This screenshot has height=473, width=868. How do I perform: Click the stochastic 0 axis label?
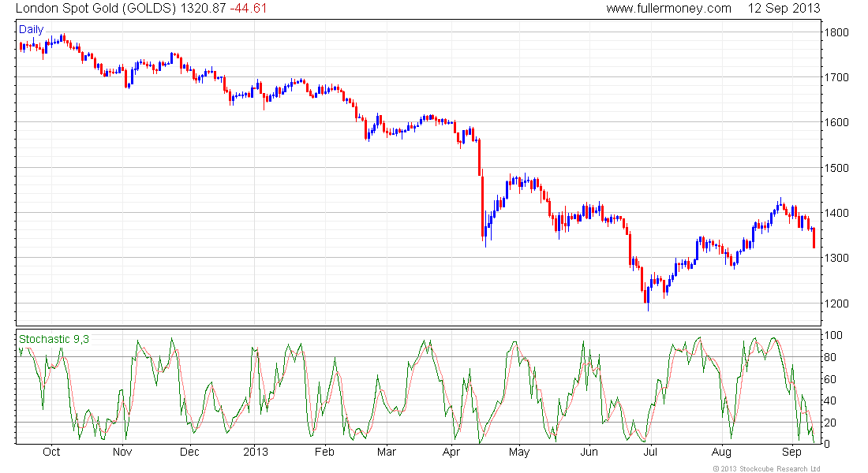point(828,444)
